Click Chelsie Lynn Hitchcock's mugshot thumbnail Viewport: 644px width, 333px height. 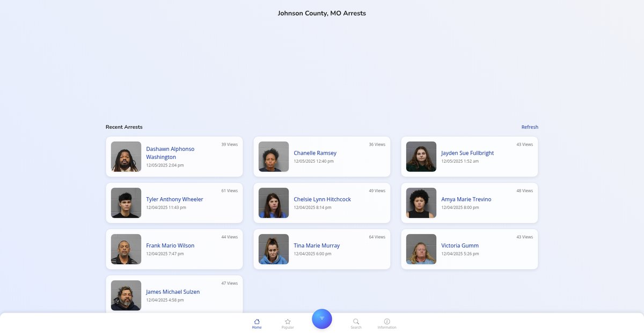point(274,203)
